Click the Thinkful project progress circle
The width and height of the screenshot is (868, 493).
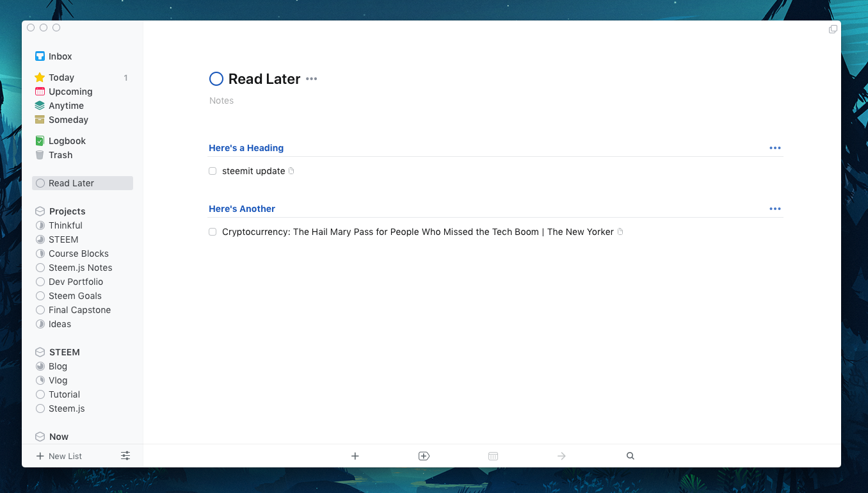tap(40, 225)
